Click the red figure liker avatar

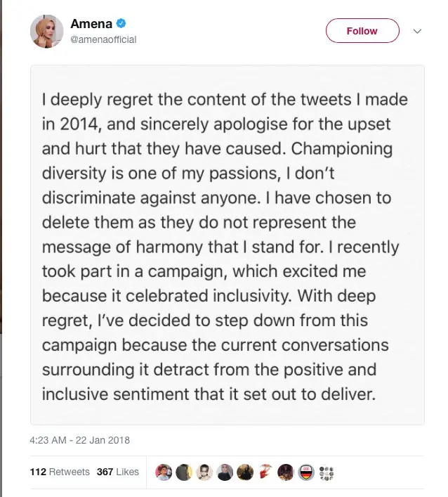tap(265, 472)
